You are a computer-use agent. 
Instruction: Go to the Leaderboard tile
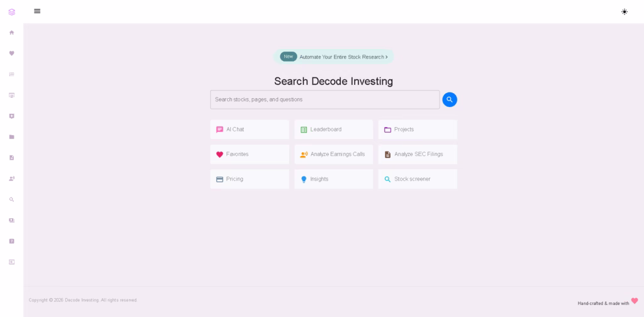tap(333, 130)
